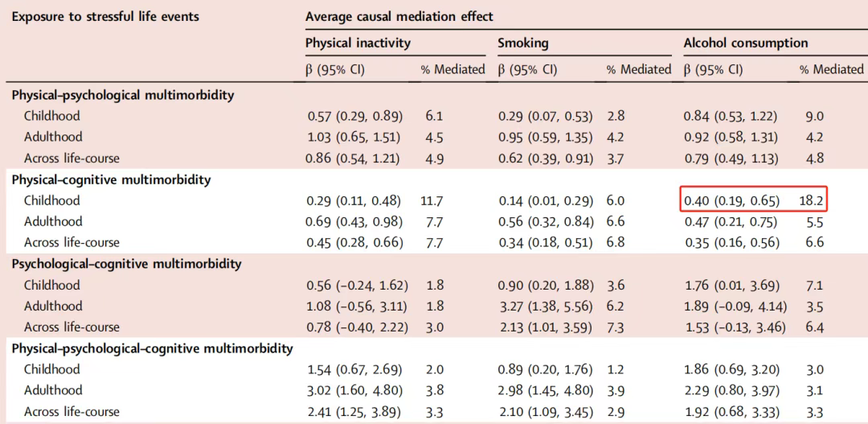
Task: Select the Alcohol consumption column header
Action: [x=746, y=43]
